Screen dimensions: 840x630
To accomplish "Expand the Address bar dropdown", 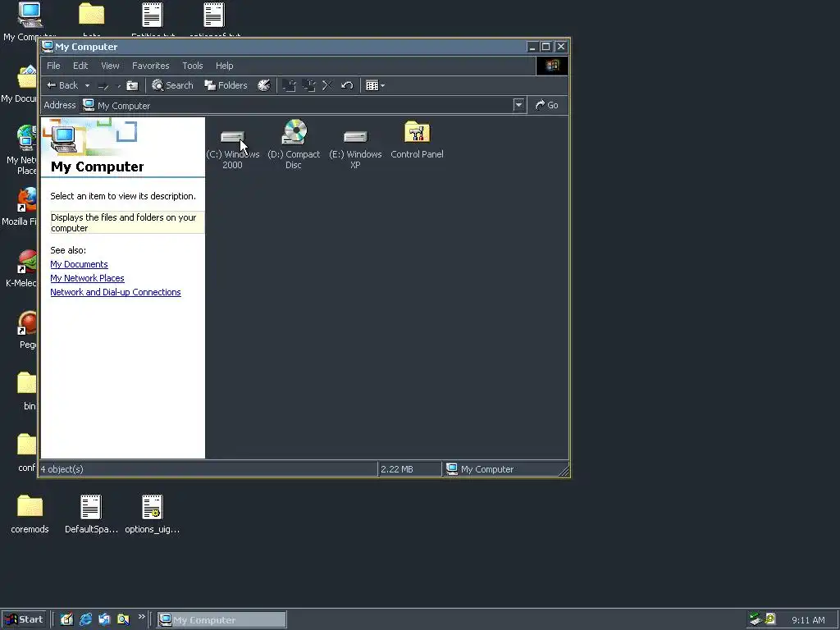I will [518, 105].
